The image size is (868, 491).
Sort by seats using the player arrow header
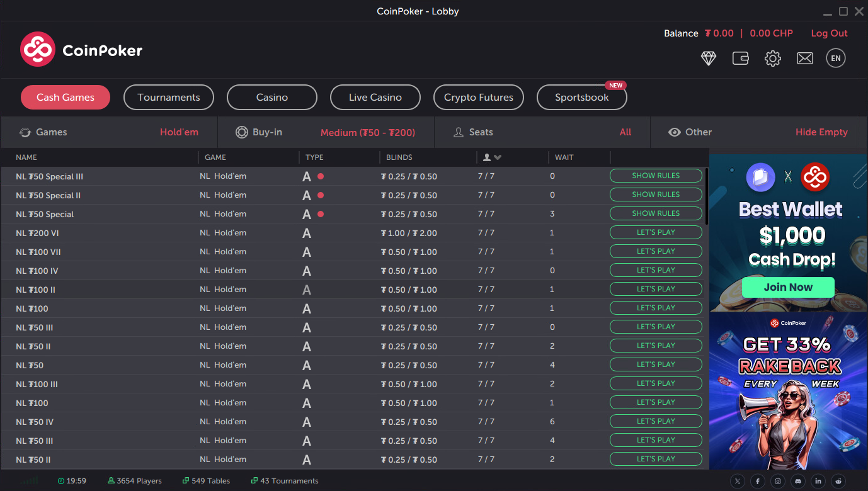[492, 157]
